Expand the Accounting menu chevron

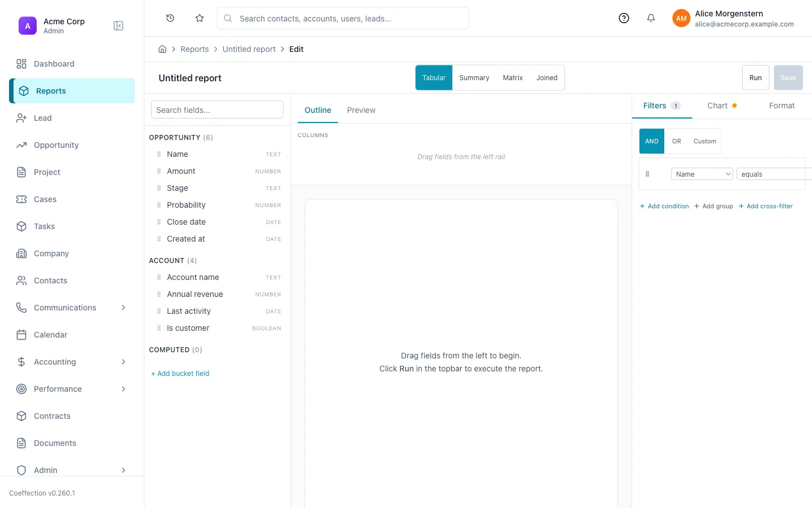click(x=123, y=362)
